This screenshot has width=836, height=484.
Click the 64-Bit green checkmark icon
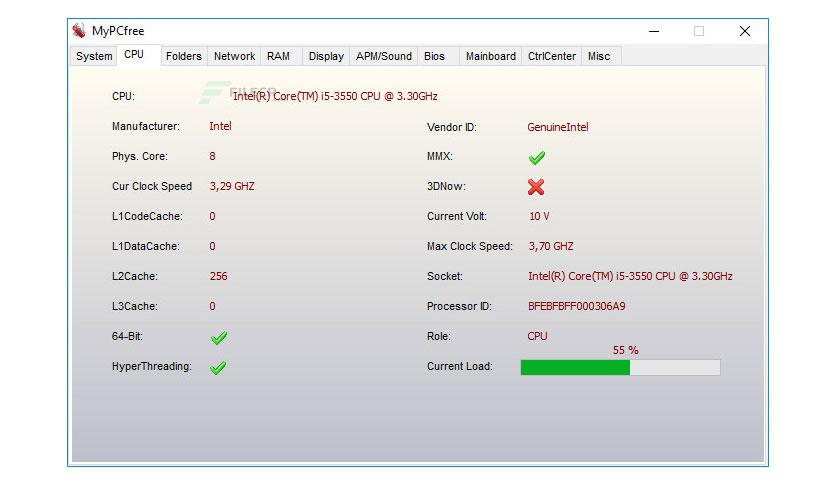click(219, 337)
